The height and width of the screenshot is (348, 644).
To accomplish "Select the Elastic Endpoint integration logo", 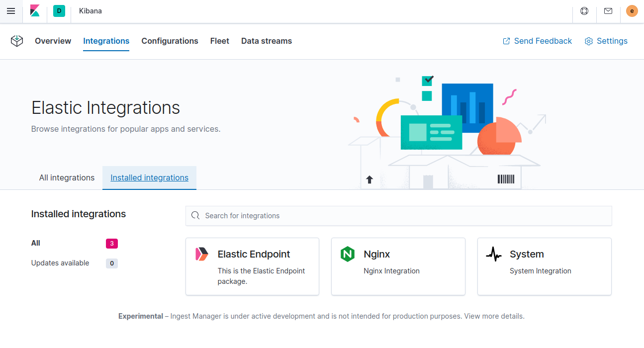I will tap(202, 254).
